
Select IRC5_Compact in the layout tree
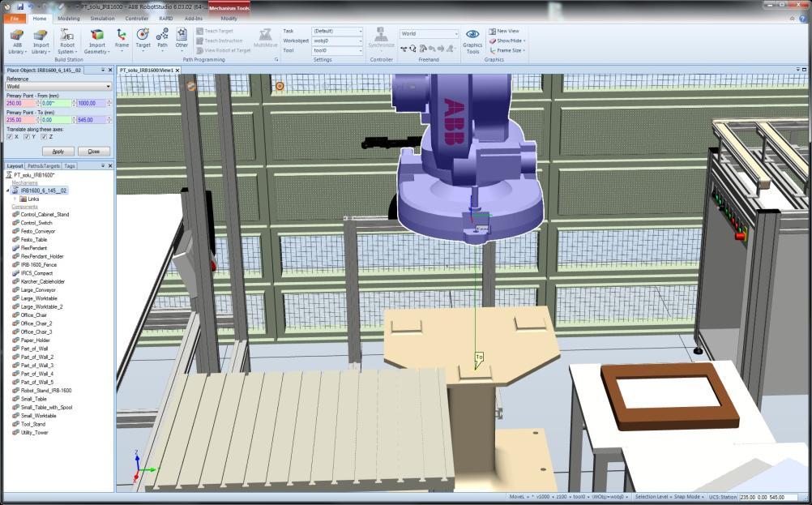click(x=36, y=273)
